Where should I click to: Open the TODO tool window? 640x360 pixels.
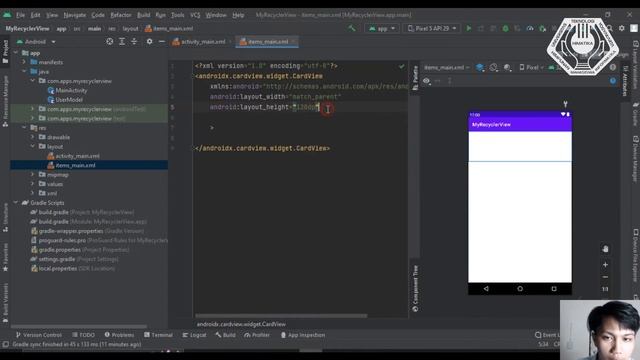[x=84, y=335]
